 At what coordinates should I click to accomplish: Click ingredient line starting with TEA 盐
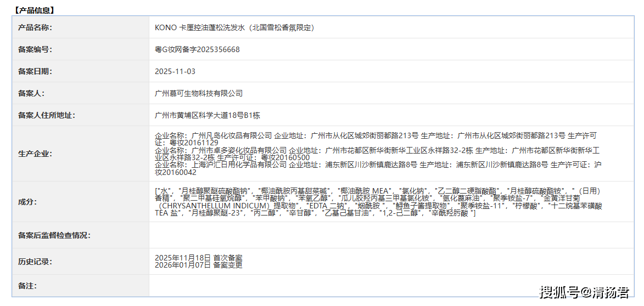coord(315,213)
